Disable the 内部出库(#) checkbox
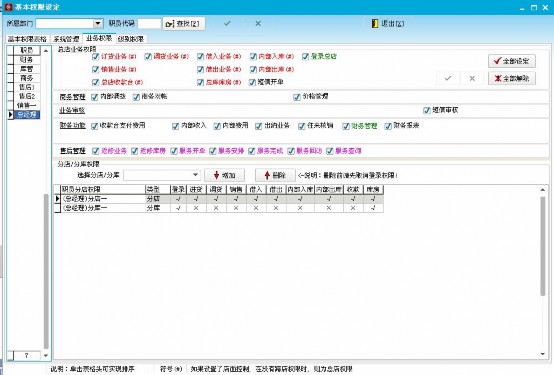Screen dimensions: 554x375 coord(253,69)
